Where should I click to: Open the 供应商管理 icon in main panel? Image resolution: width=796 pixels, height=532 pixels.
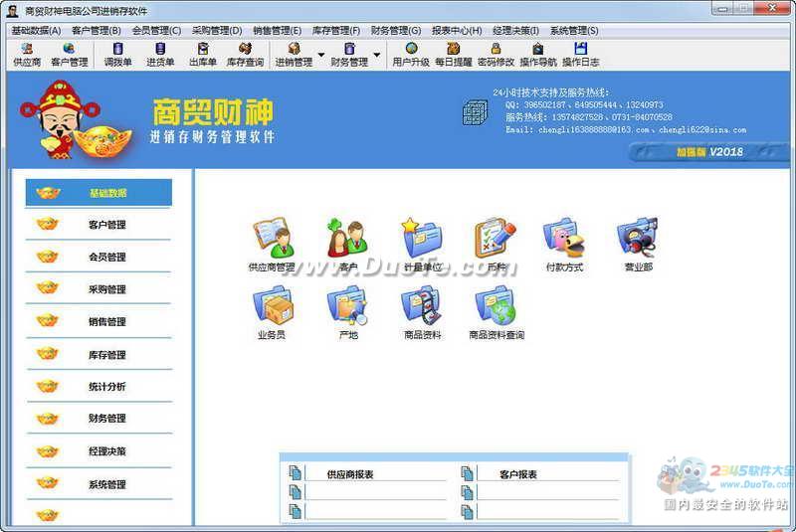tap(272, 239)
